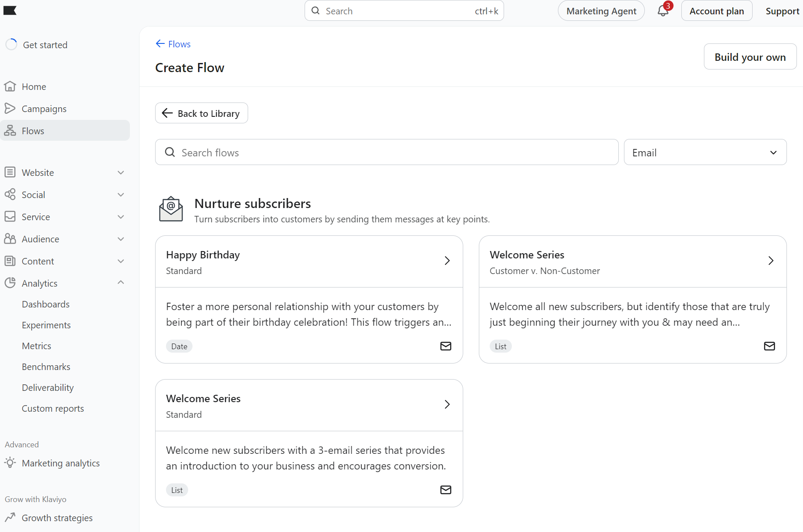Click the email icon on Welcome Series Standard card
Screen dimensions: 803x532
(446, 490)
